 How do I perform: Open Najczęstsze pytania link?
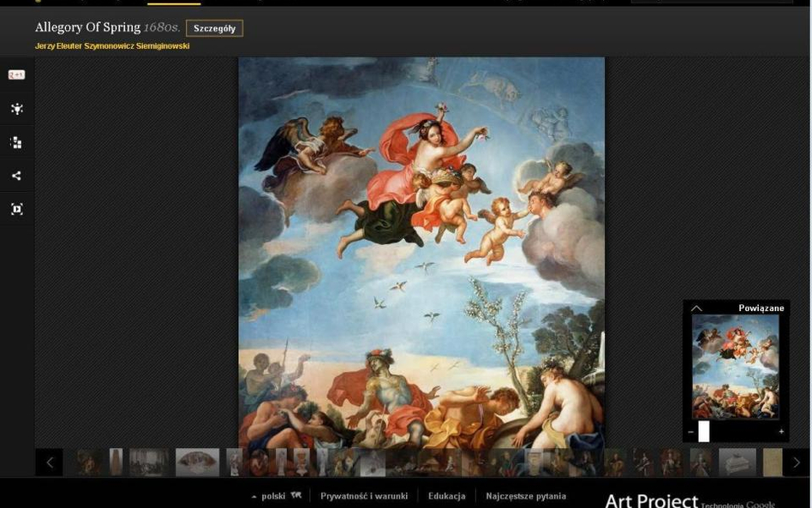tap(526, 496)
